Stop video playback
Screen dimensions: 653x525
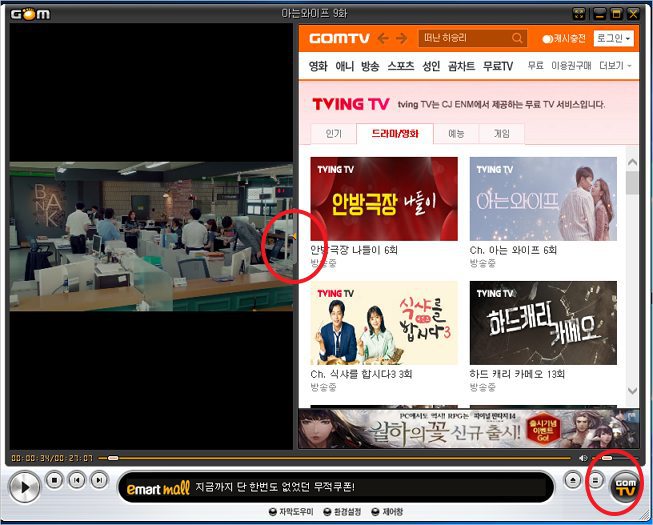click(x=55, y=481)
